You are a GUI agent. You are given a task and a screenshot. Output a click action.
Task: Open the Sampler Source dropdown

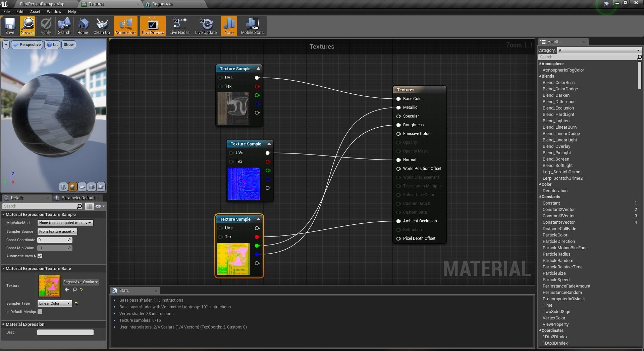[57, 231]
